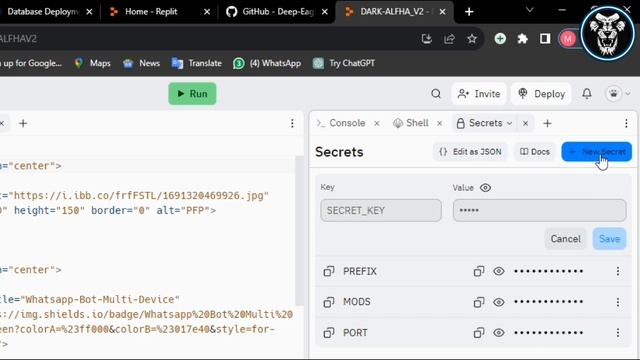This screenshot has width=640, height=360.
Task: Reveal the PORT secret value
Action: (x=499, y=333)
